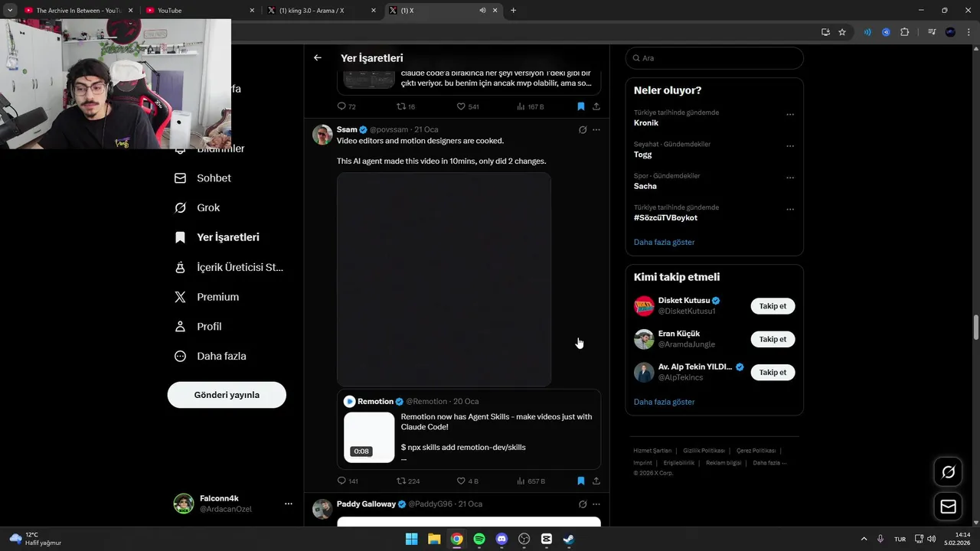The image size is (980, 551).
Task: Toggle bookmark on post with 541 likes
Action: click(580, 106)
